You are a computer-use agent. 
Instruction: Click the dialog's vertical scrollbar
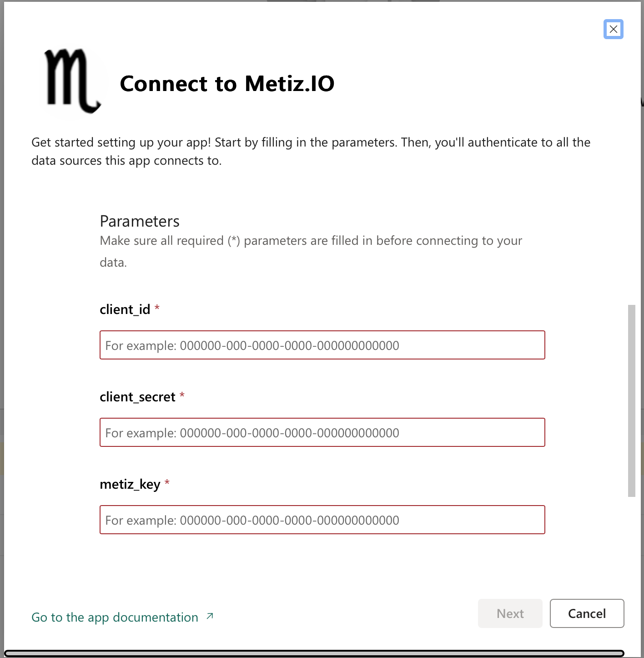click(631, 400)
